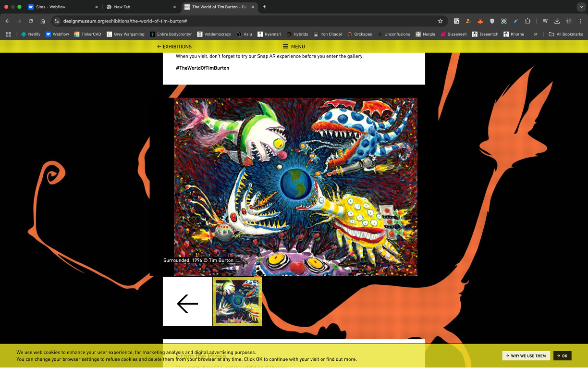This screenshot has height=368, width=588.
Task: Open the Unconfusionu bookmark
Action: click(x=393, y=34)
